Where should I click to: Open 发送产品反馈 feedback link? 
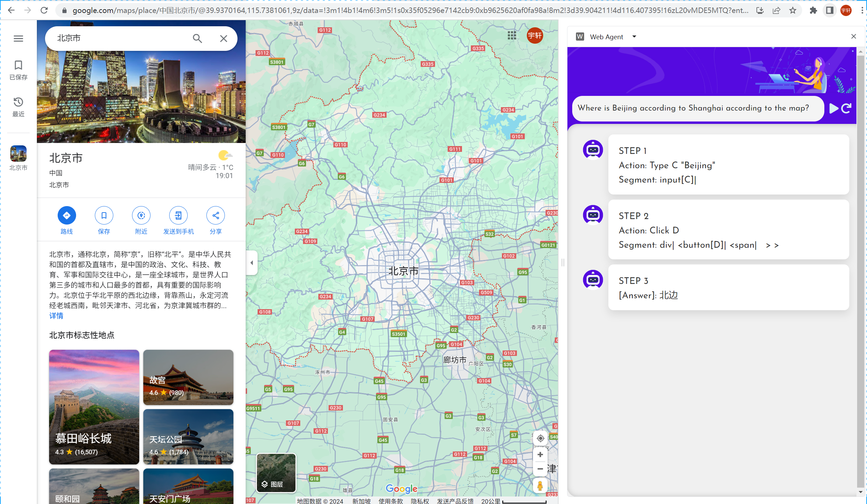pos(455,501)
